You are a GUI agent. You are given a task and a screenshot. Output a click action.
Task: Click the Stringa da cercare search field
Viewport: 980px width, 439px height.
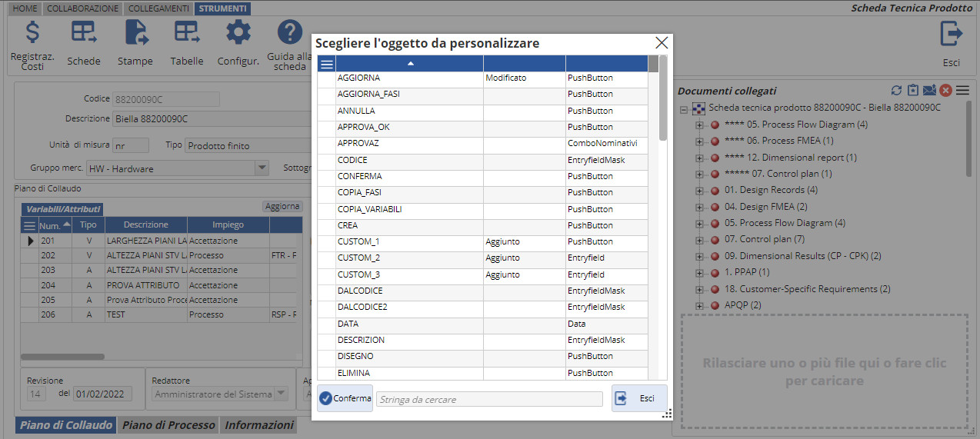pos(489,399)
